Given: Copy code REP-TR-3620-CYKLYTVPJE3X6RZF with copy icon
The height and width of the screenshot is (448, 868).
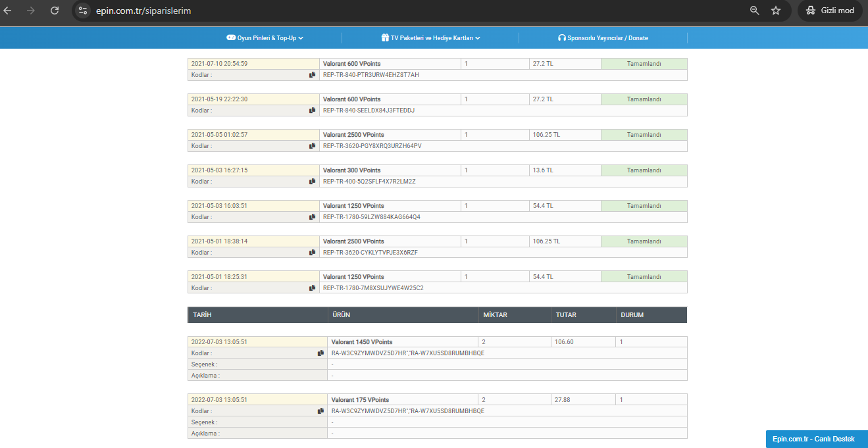Looking at the screenshot, I should [313, 253].
